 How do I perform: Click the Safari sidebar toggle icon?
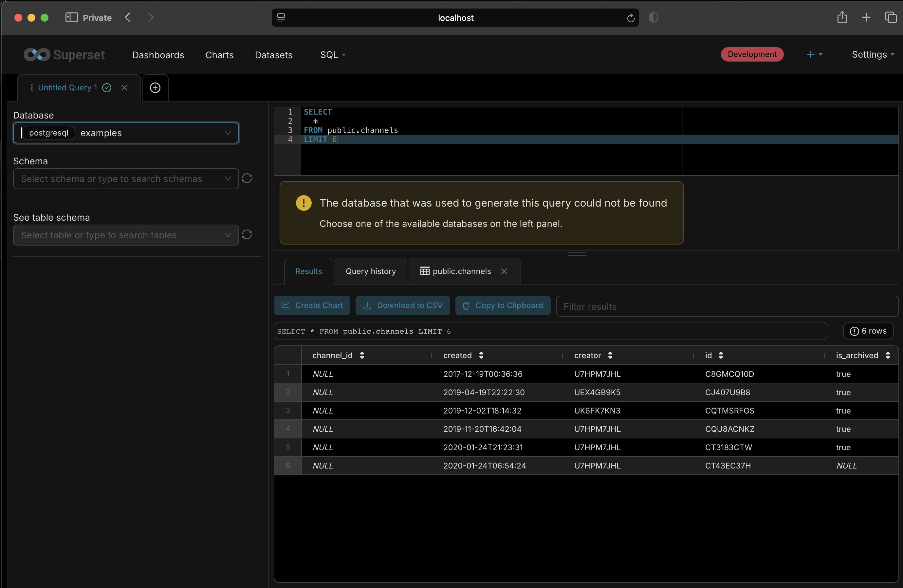(x=71, y=17)
